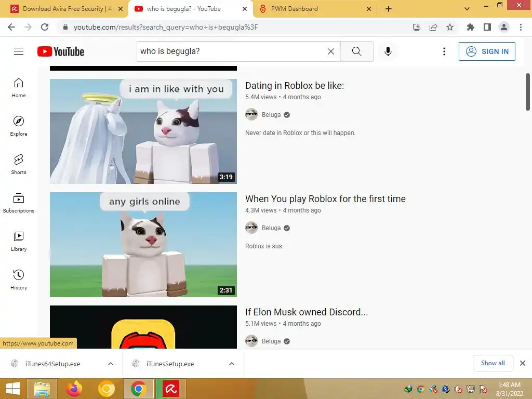Expand options for iTunes64Setup.exe download
The width and height of the screenshot is (532, 399).
click(x=111, y=364)
